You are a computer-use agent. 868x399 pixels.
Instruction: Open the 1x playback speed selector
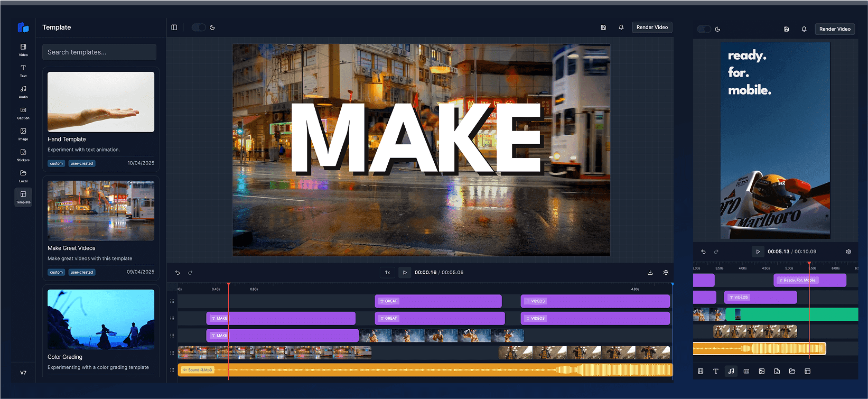[387, 273]
